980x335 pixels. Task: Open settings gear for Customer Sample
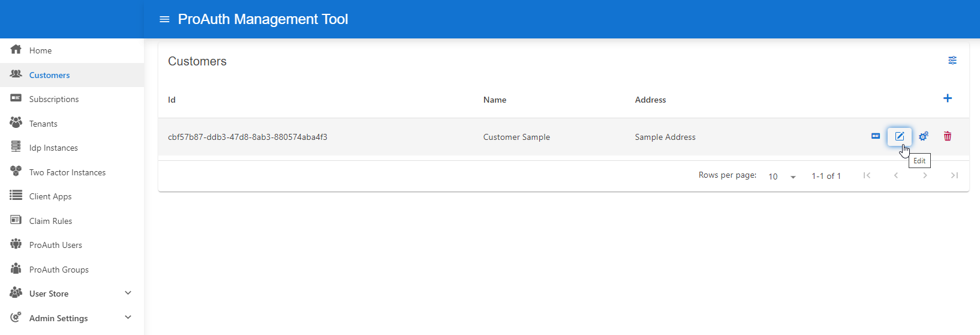[923, 136]
